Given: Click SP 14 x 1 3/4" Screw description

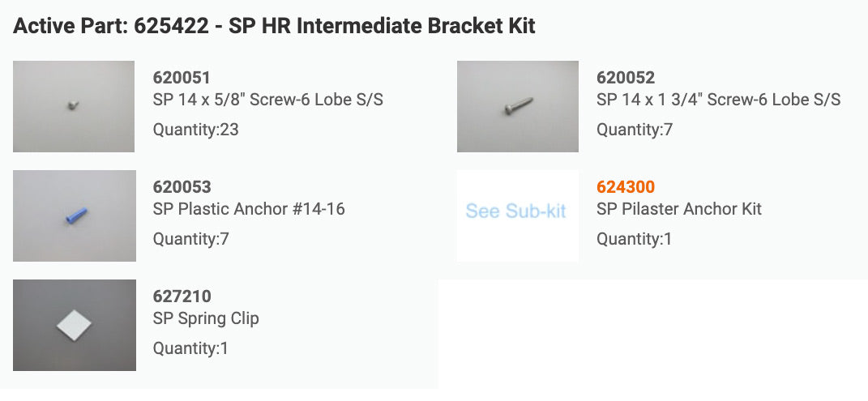Looking at the screenshot, I should 719,100.
